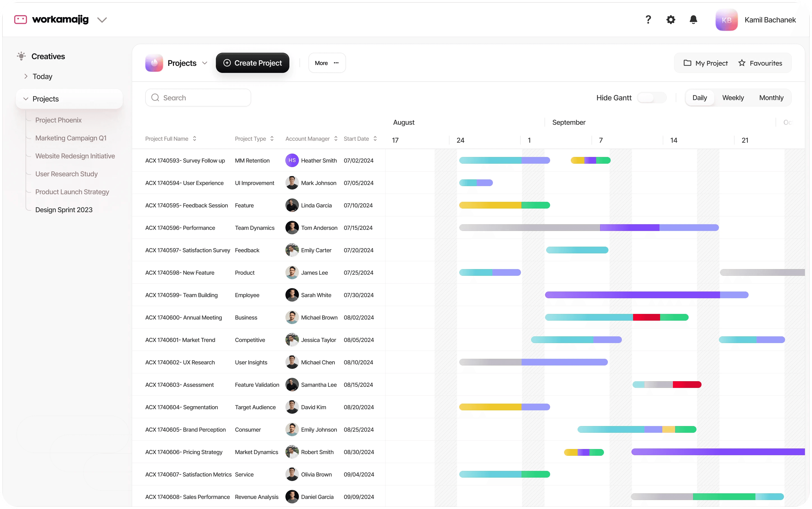Click the My Project folder icon
Viewport: 812px width, 509px height.
pyautogui.click(x=687, y=63)
